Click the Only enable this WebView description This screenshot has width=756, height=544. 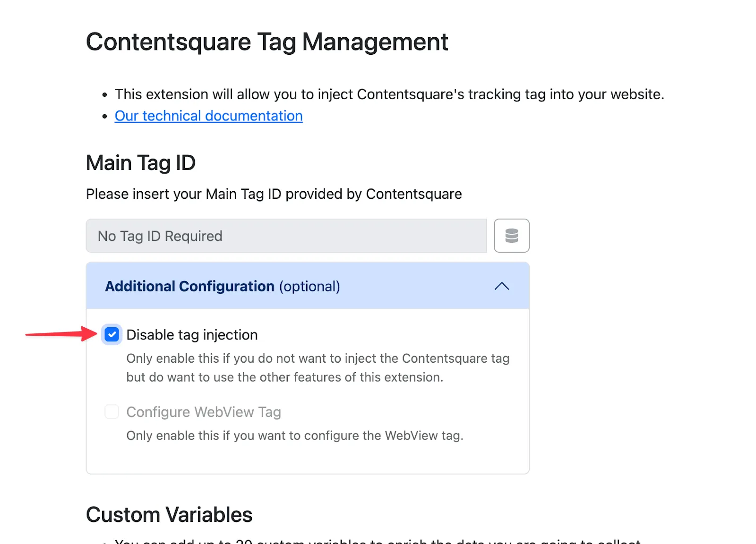[x=295, y=435]
